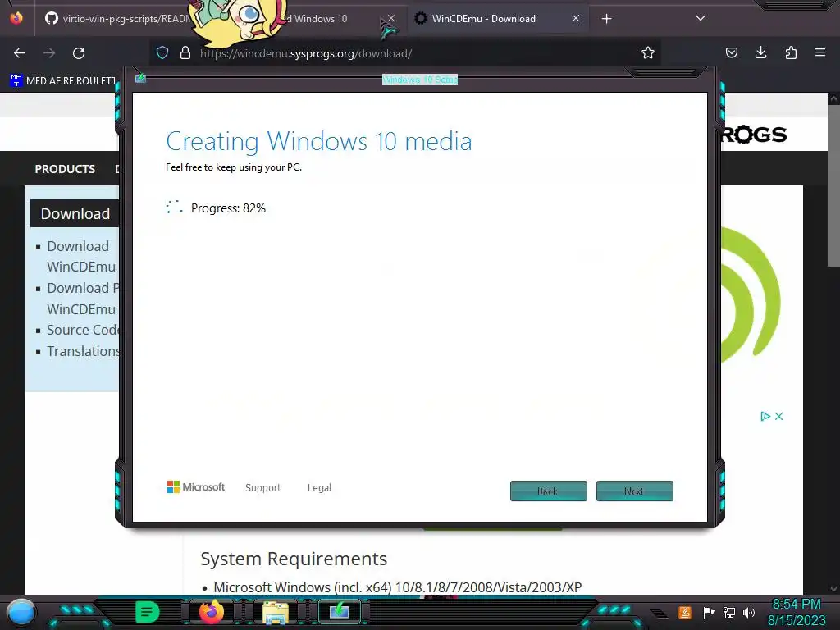Click the Windows 10 Setup title bar icon
Screen dimensions: 840x630
[140, 78]
